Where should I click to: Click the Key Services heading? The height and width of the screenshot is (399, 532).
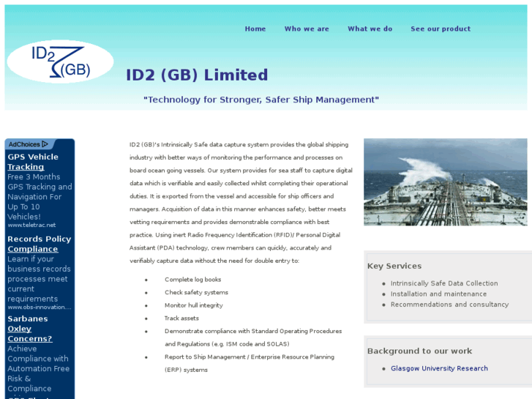pos(394,266)
